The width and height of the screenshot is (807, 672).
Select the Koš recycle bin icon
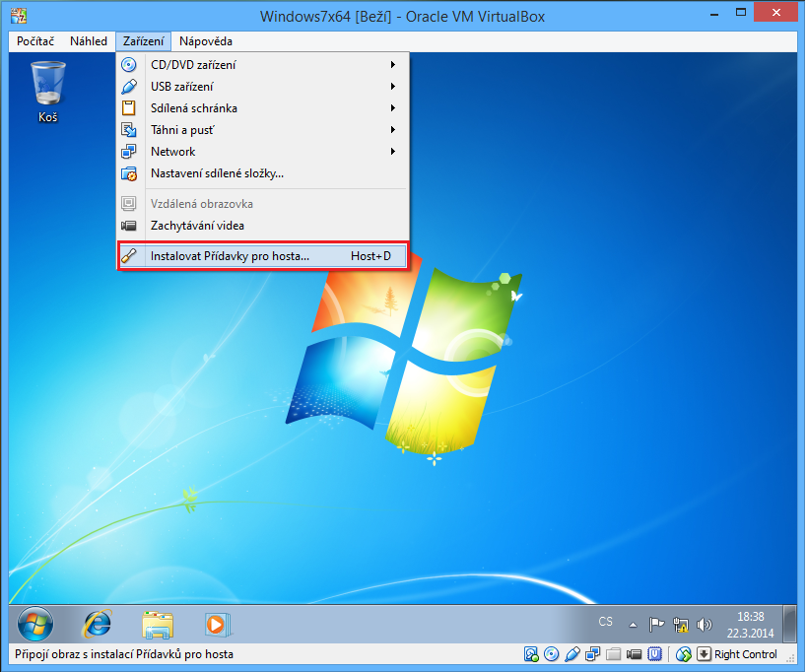(48, 92)
